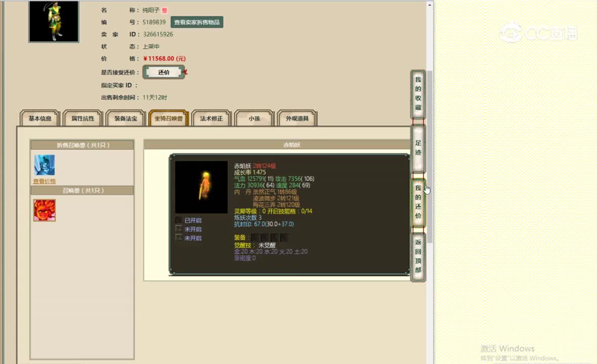This screenshot has height=364, width=597.
Task: Click the 查看价格 link
Action: tap(45, 181)
